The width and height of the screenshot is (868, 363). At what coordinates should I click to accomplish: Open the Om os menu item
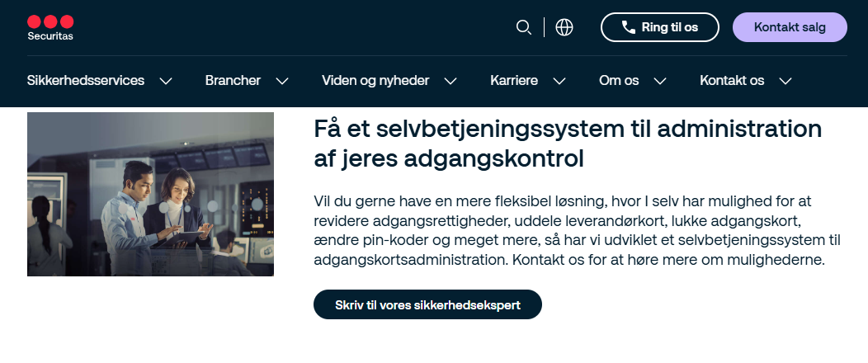(619, 81)
